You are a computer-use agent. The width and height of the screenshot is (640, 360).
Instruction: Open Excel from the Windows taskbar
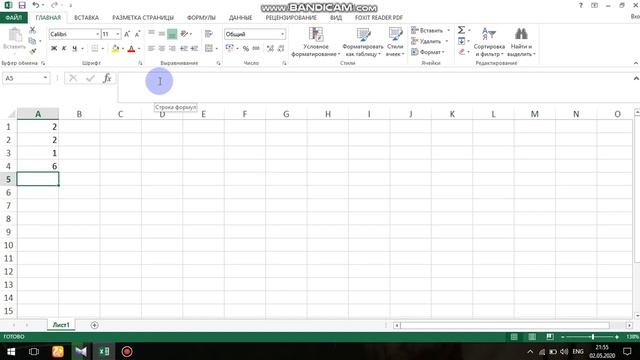[104, 351]
